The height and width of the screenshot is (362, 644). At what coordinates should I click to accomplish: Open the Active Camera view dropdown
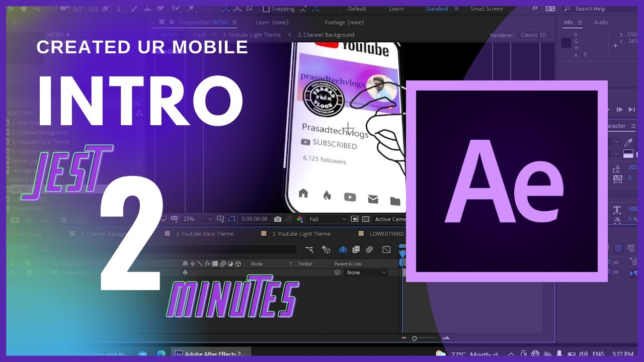click(389, 219)
